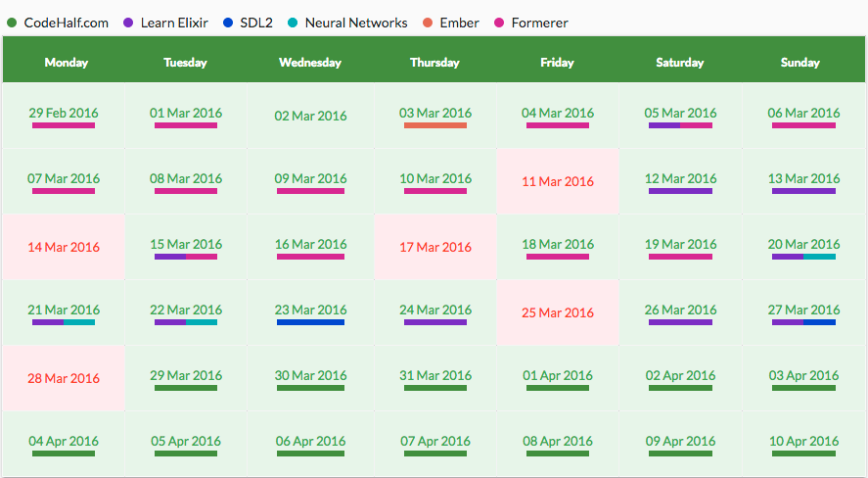Select the Formerer legend label
Image resolution: width=868 pixels, height=478 pixels.
tap(540, 23)
